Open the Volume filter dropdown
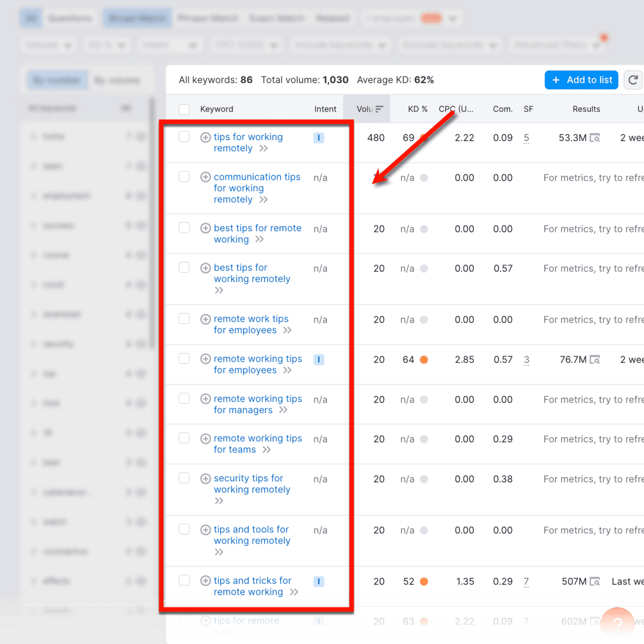This screenshot has width=644, height=644. [x=48, y=45]
